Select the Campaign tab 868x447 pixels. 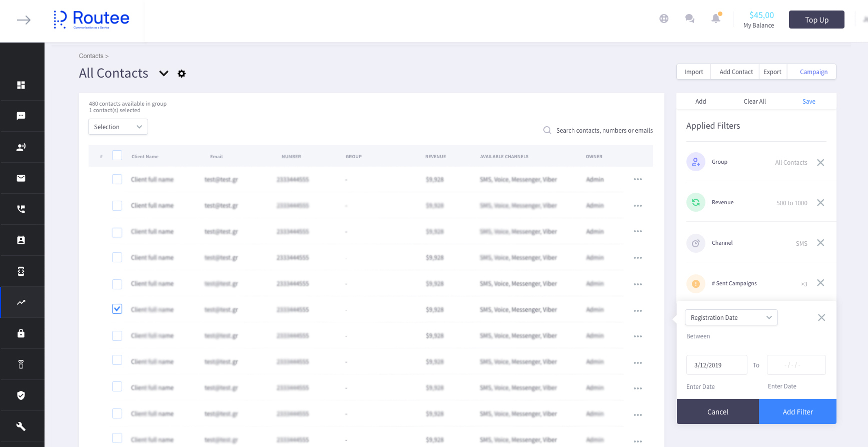(x=813, y=72)
